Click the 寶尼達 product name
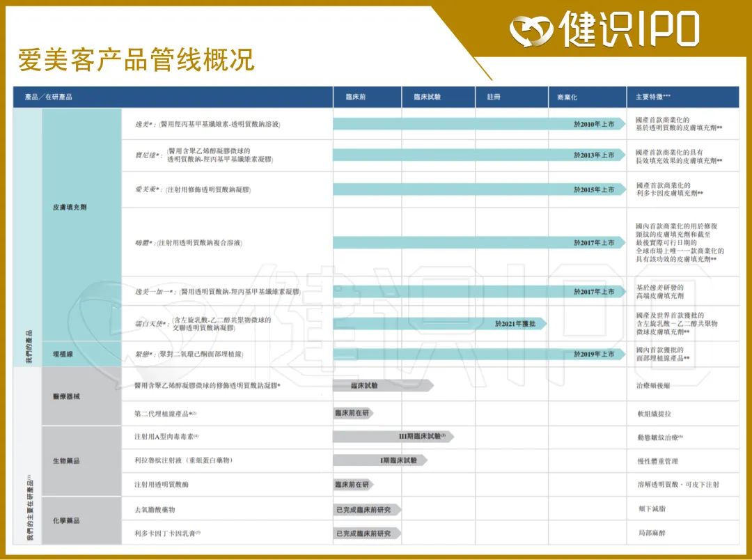 pos(149,155)
